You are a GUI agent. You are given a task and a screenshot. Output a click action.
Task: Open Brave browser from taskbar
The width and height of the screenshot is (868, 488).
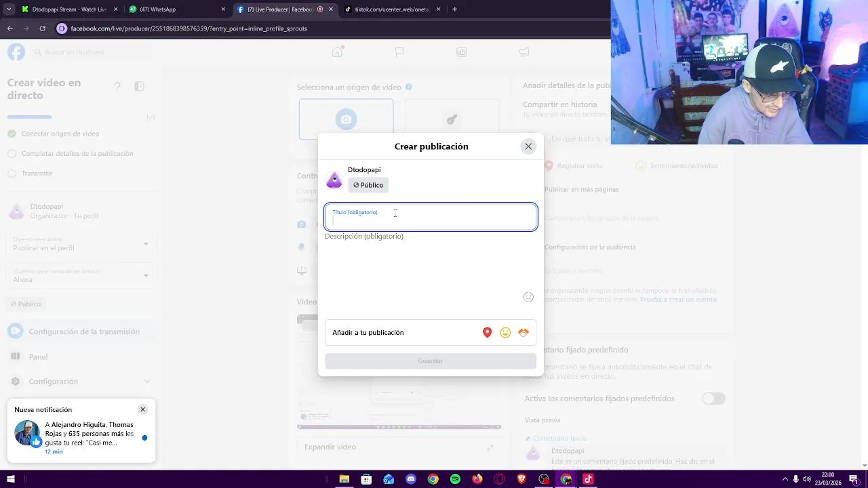(x=521, y=479)
